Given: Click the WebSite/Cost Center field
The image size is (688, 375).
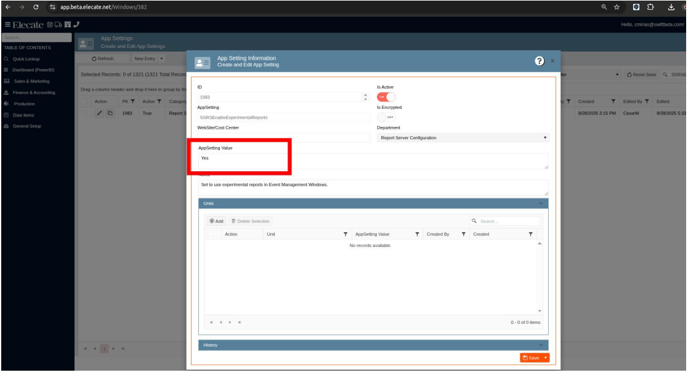Looking at the screenshot, I should click(x=283, y=138).
